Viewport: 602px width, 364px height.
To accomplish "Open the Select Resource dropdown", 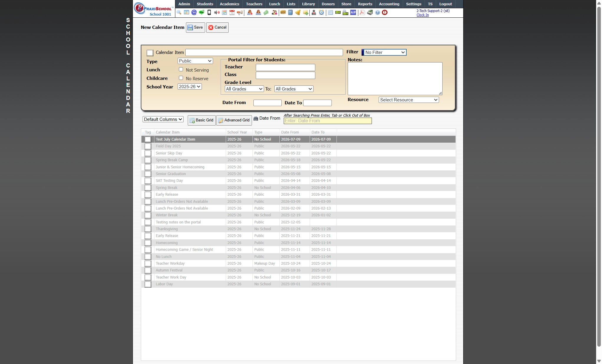I will click(408, 100).
